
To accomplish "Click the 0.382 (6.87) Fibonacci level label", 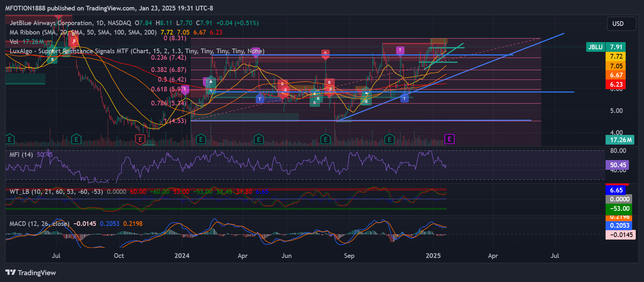I will coord(169,70).
